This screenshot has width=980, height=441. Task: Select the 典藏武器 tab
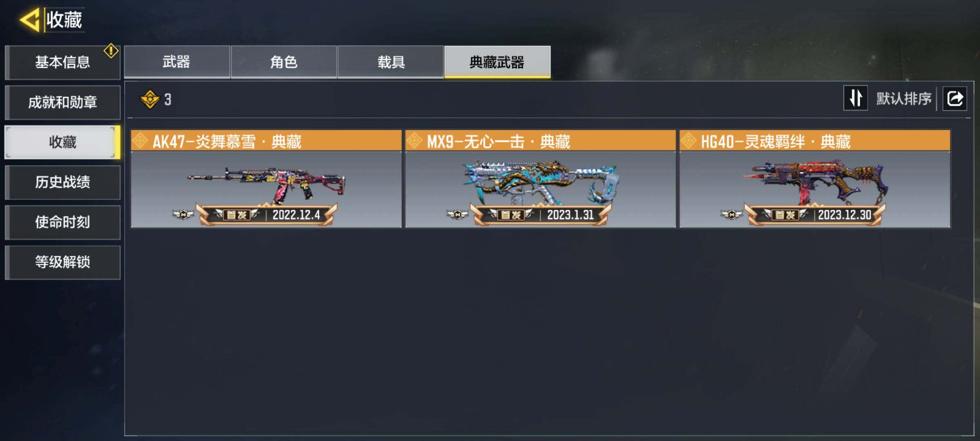(497, 62)
